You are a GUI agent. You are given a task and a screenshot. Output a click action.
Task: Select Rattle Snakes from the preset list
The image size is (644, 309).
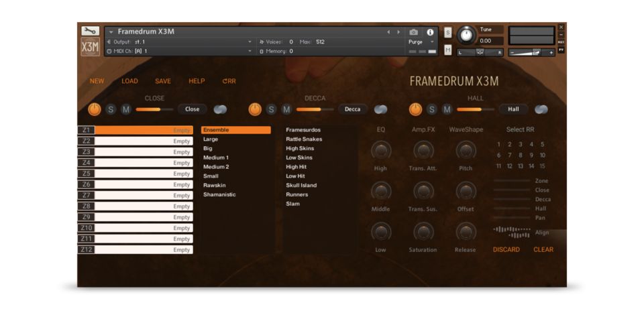point(304,139)
